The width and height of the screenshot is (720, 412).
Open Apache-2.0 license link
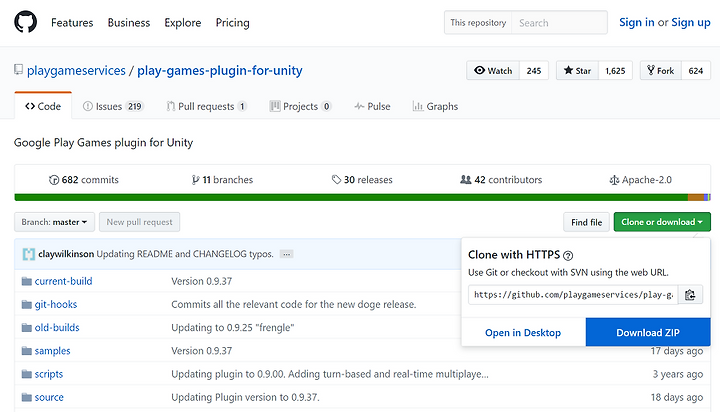pos(641,180)
